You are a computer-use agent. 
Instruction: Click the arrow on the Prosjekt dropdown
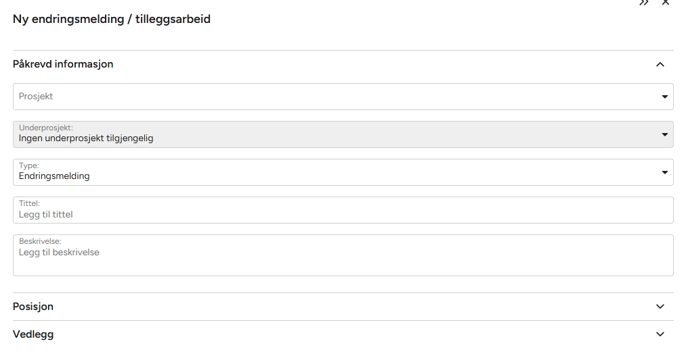pyautogui.click(x=665, y=97)
